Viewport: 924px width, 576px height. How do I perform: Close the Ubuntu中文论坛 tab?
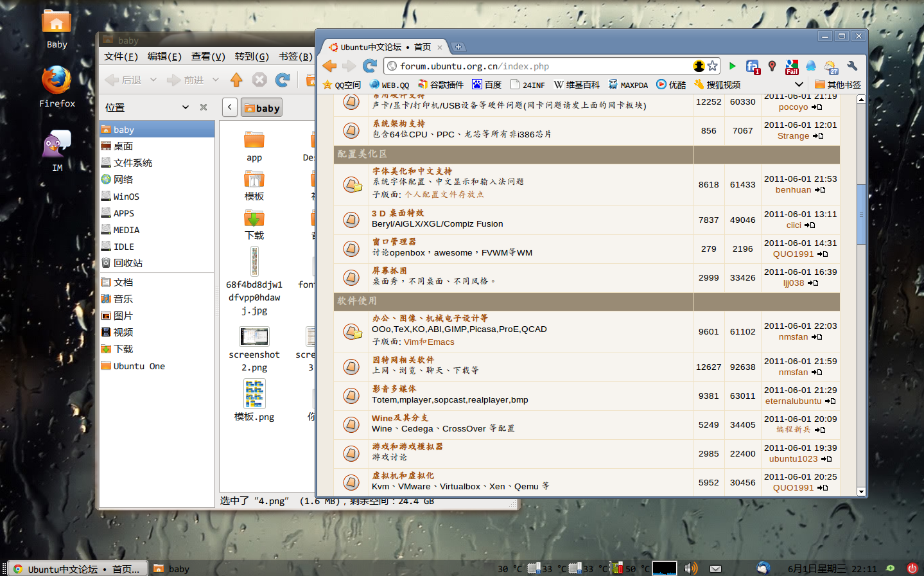[x=440, y=47]
